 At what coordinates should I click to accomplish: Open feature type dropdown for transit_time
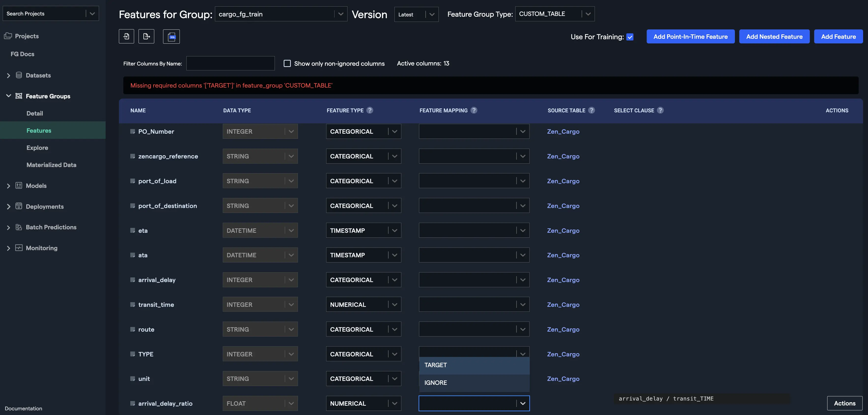coord(363,305)
